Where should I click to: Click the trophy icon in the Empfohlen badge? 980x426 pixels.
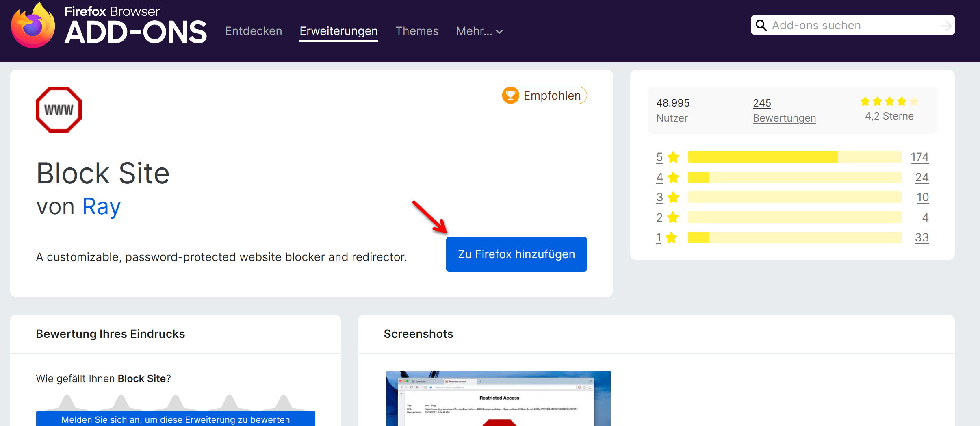tap(511, 96)
